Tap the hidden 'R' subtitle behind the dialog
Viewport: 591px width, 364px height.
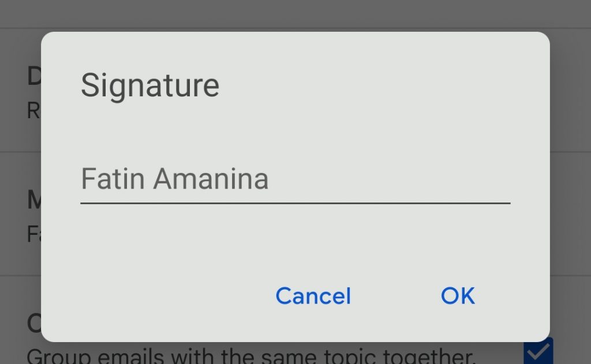(34, 111)
